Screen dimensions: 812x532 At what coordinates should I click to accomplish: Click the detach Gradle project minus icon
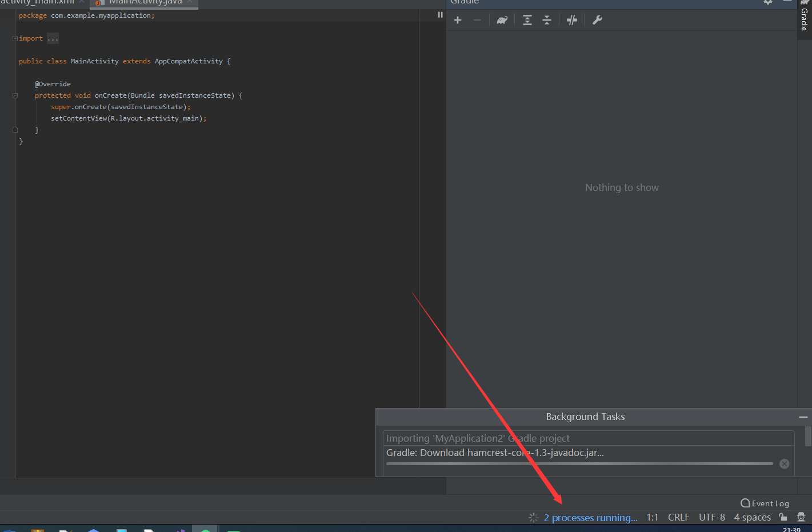coord(477,20)
